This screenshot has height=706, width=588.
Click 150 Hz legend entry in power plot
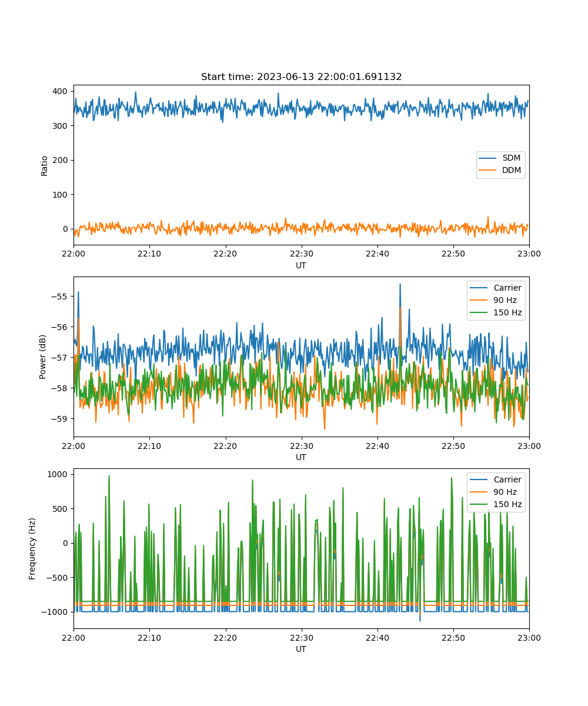point(496,312)
